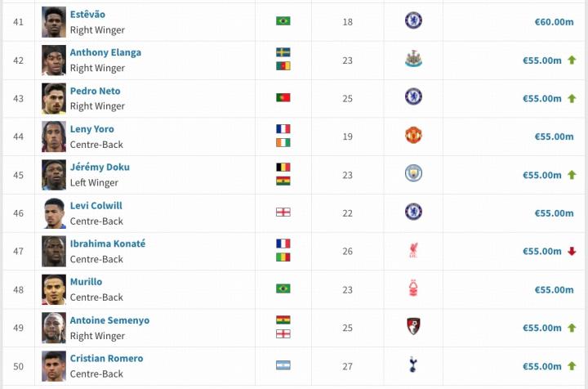Click the Newcastle United crest in Elanga's row
This screenshot has width=588, height=389.
pos(413,60)
